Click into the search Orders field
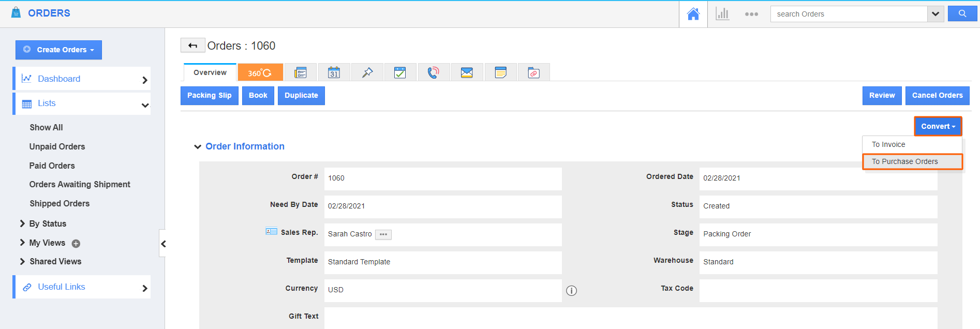Image resolution: width=980 pixels, height=329 pixels. point(849,14)
